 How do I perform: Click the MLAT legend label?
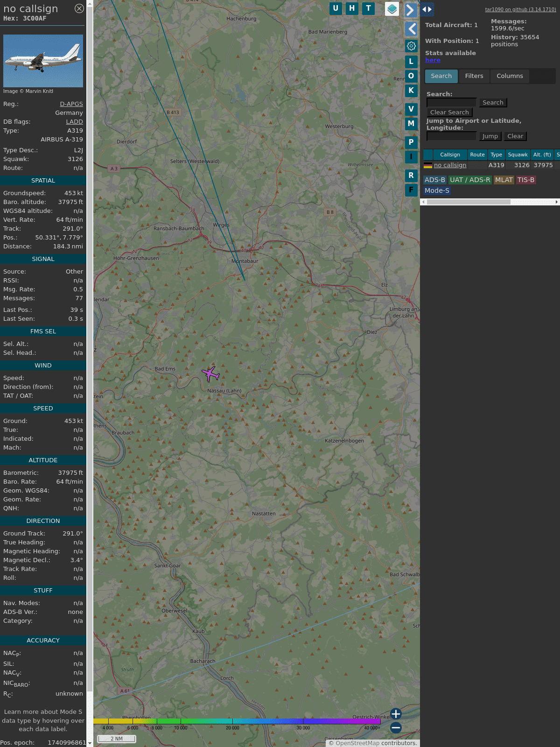point(504,180)
